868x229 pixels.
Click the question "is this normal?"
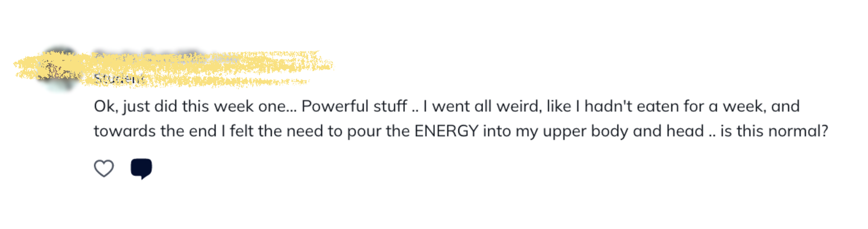774,131
